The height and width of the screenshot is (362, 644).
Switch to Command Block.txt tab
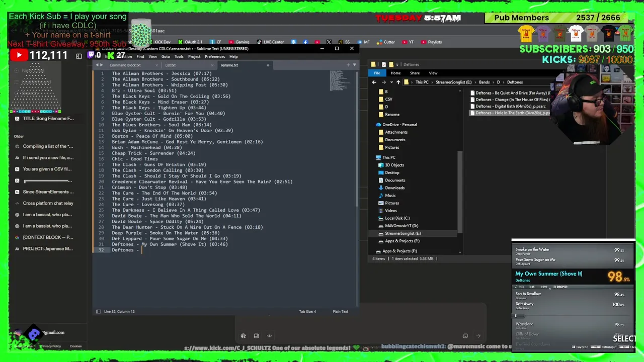pos(125,65)
